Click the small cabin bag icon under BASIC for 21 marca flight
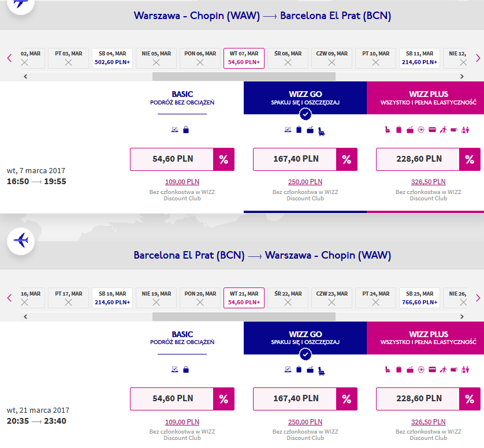The width and height of the screenshot is (484, 448). point(186,369)
